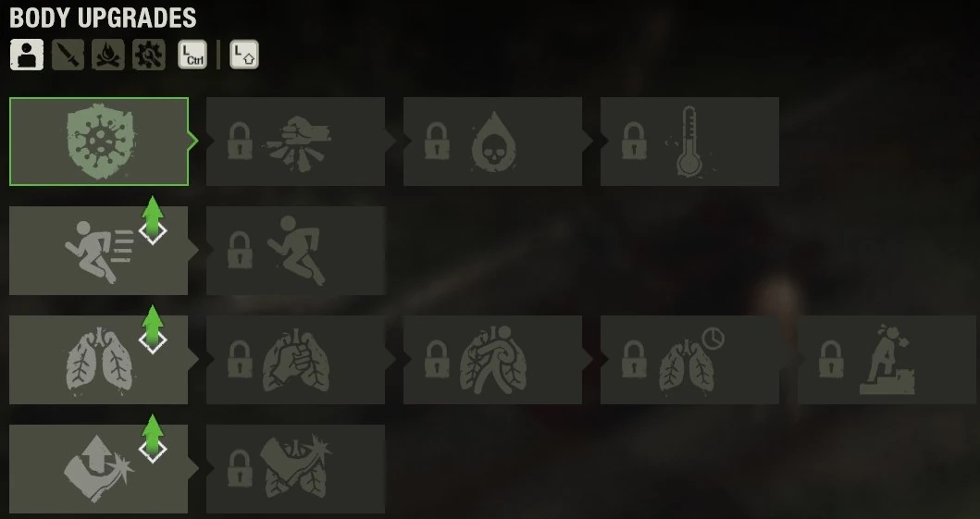980x519 pixels.
Task: Switch to the knife weapons upgrades tab
Action: [68, 55]
